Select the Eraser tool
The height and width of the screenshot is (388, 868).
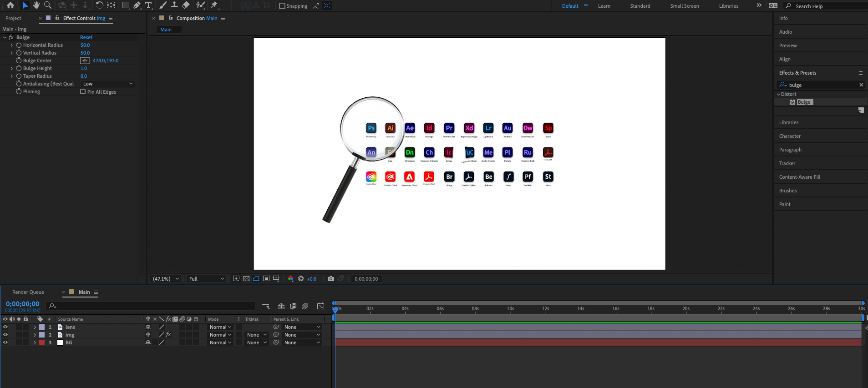click(x=186, y=5)
